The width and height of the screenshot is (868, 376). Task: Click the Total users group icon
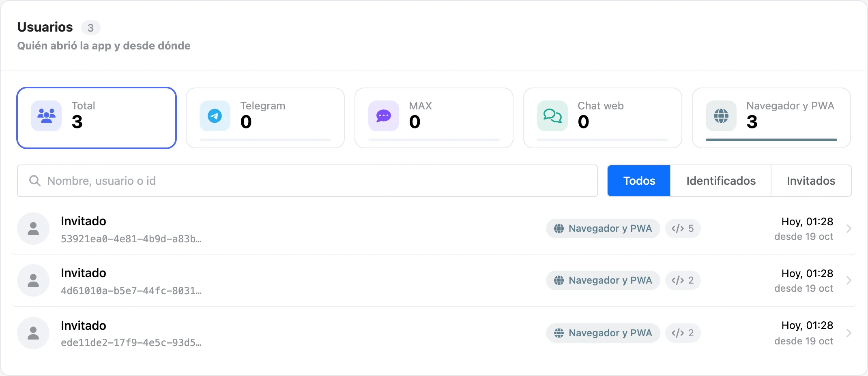pyautogui.click(x=46, y=116)
